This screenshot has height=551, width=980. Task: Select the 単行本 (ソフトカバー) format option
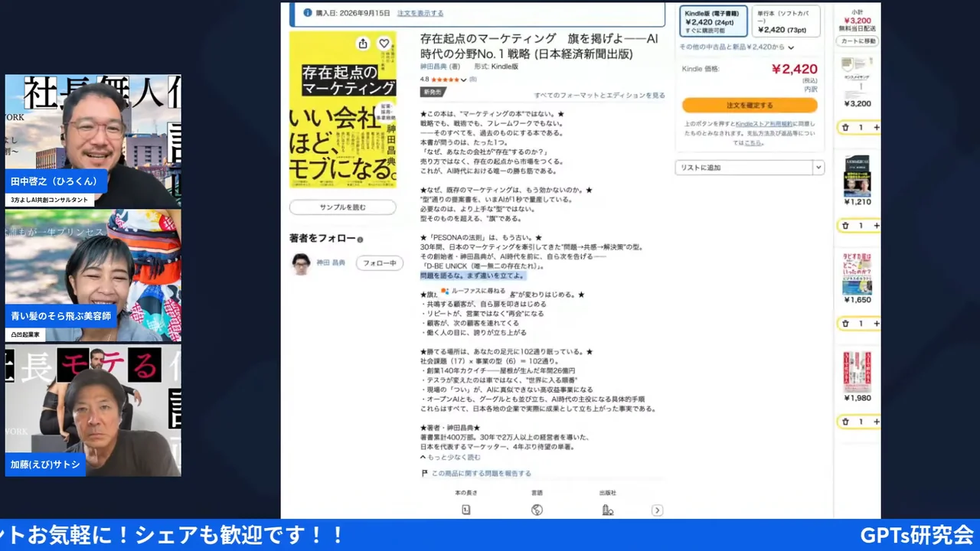[x=786, y=21]
